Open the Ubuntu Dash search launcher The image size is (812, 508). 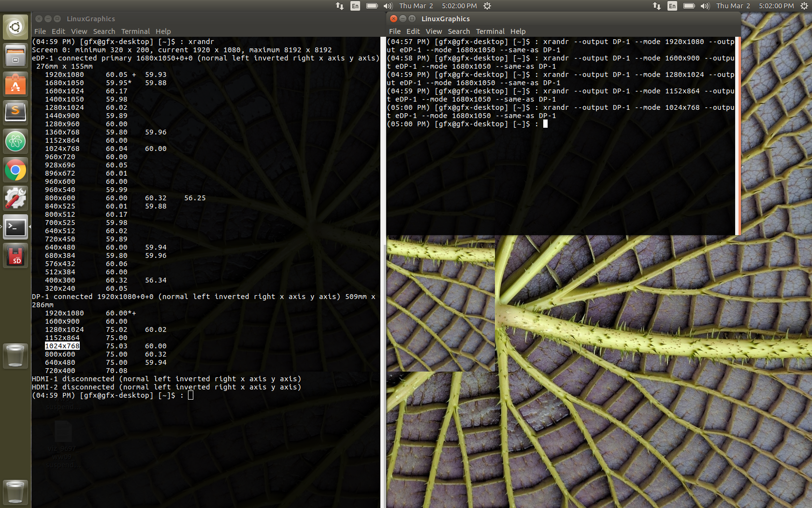(x=15, y=27)
